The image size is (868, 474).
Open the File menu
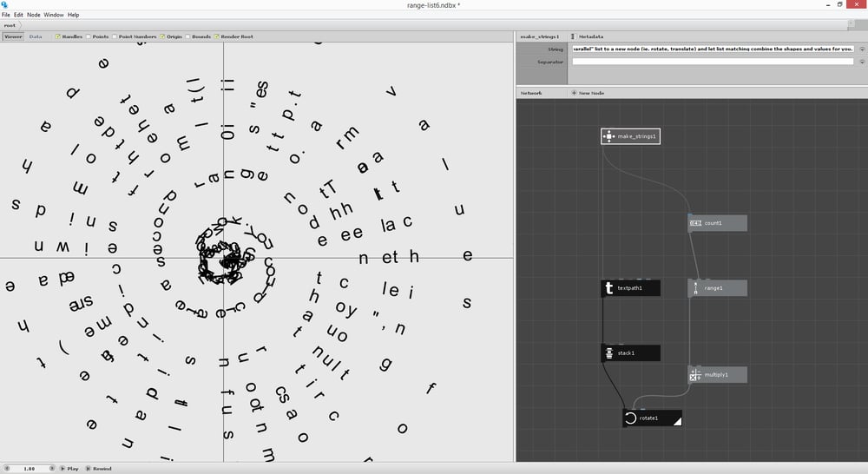click(x=5, y=15)
